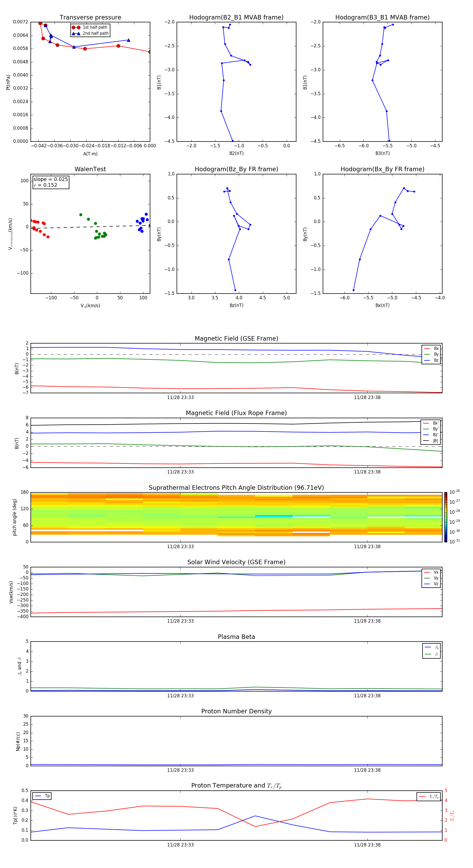Viewport: 473px width, 868px height.
Task: Click the red Te/Tp right-axis label
Action: click(453, 816)
